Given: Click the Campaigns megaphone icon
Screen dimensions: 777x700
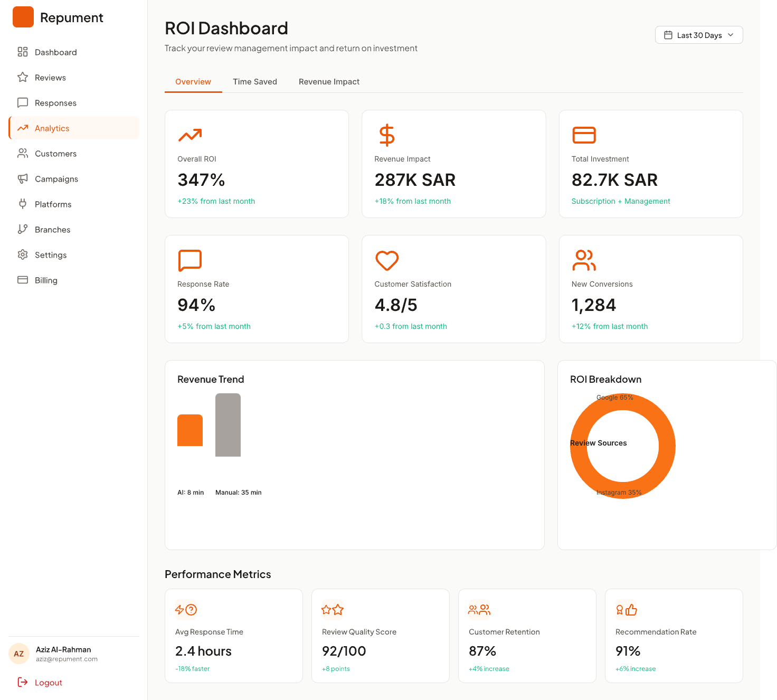Looking at the screenshot, I should [23, 179].
